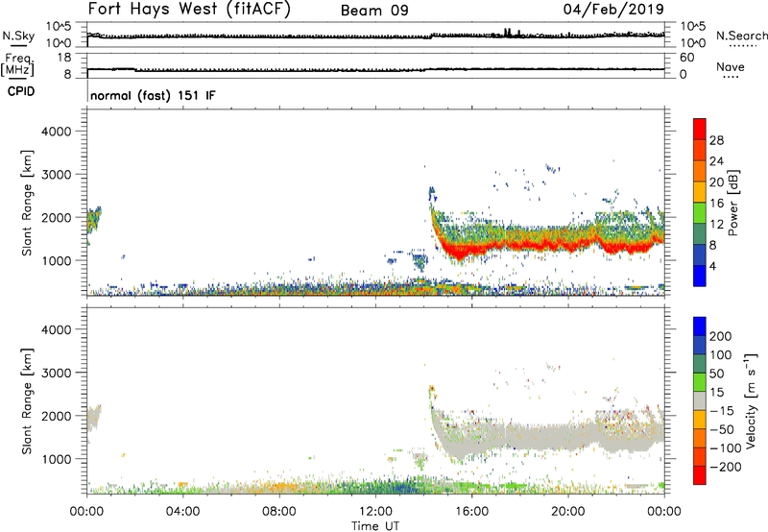Screen dimensions: 768x532
Task: Click the noise spike in N.Sky trace
Action: click(x=508, y=33)
